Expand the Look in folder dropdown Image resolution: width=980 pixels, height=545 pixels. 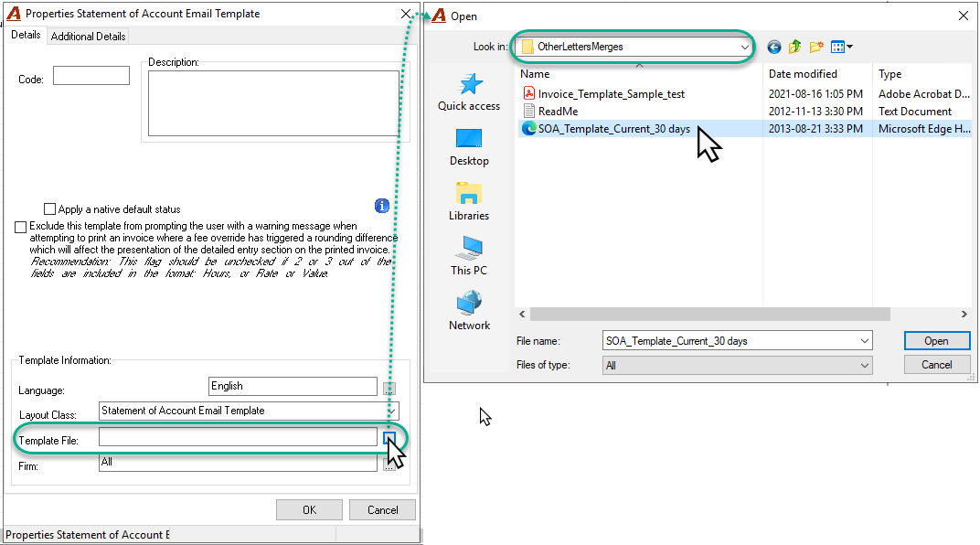[x=744, y=47]
